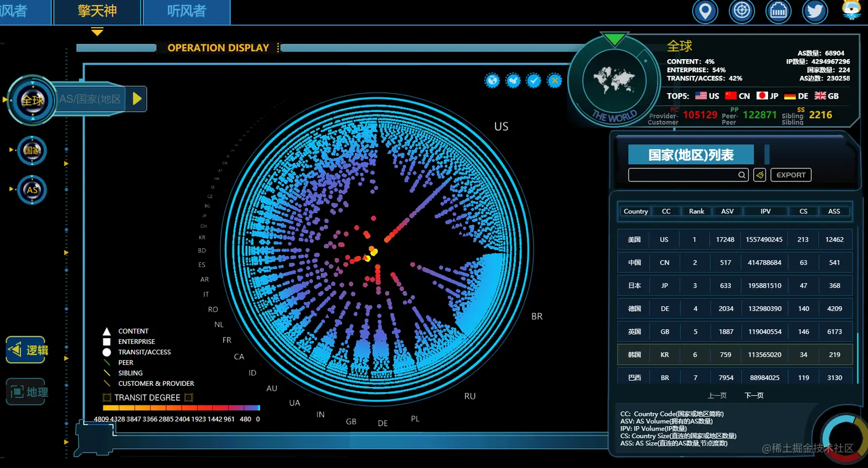This screenshot has height=468, width=868.
Task: Switch to 逻辑 logical view
Action: [x=26, y=350]
